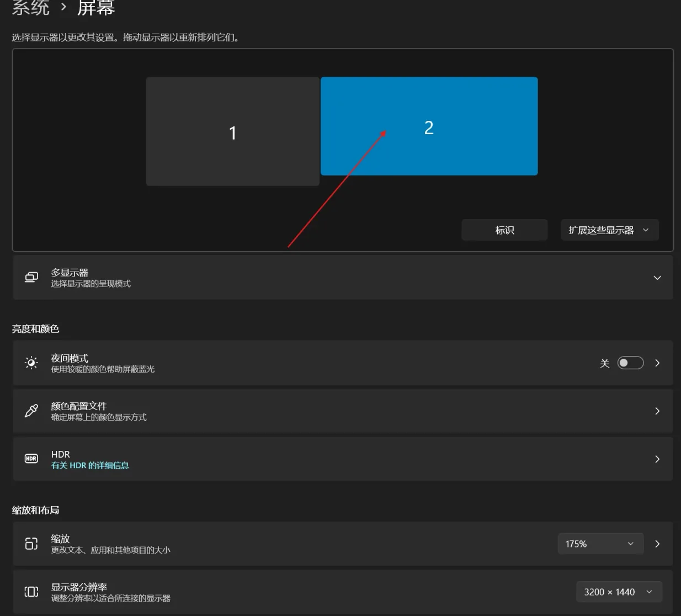Click the multiple displays icon
Screen dimensions: 681x616
coord(31,278)
